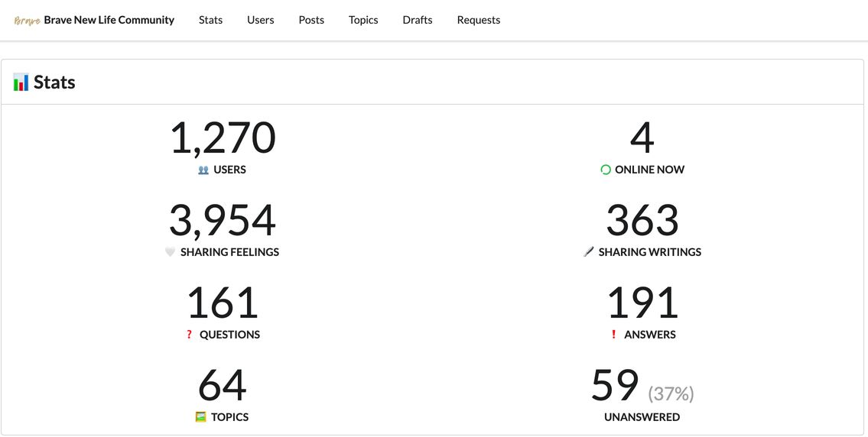Click the Brave logo icon
Image resolution: width=868 pixels, height=437 pixels.
coord(28,21)
